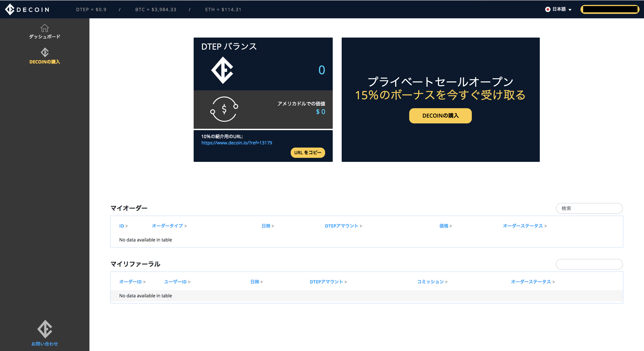Image resolution: width=644 pixels, height=351 pixels.
Task: Click the DTEP バランス heading
Action: point(229,47)
